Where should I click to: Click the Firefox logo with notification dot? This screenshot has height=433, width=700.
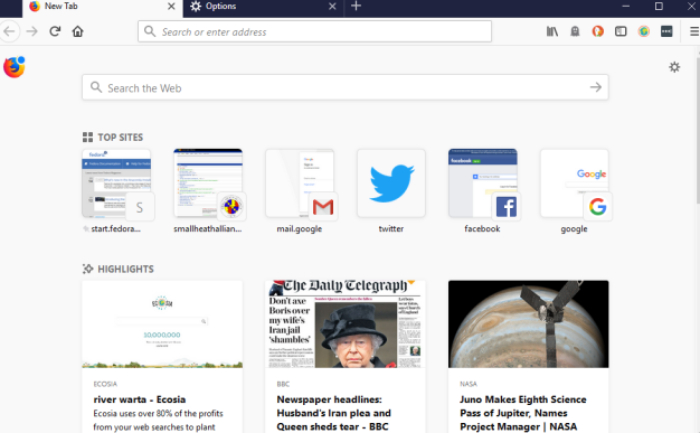[14, 67]
